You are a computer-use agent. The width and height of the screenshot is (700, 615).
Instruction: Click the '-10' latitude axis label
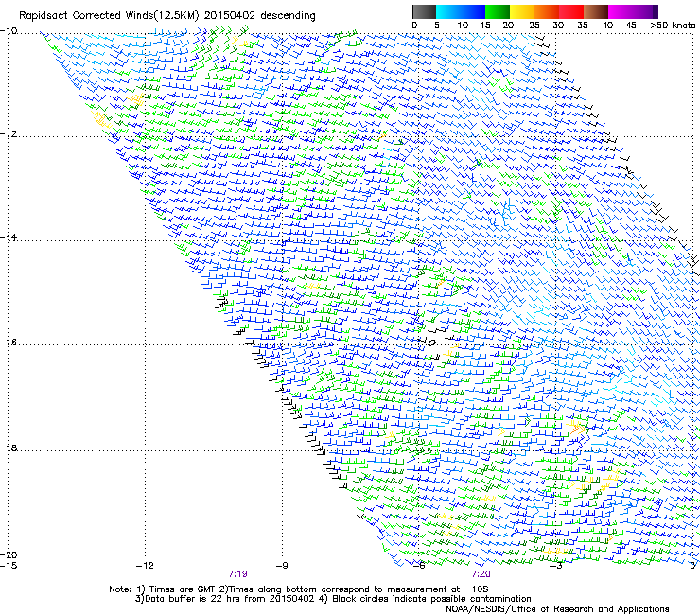pos(9,31)
